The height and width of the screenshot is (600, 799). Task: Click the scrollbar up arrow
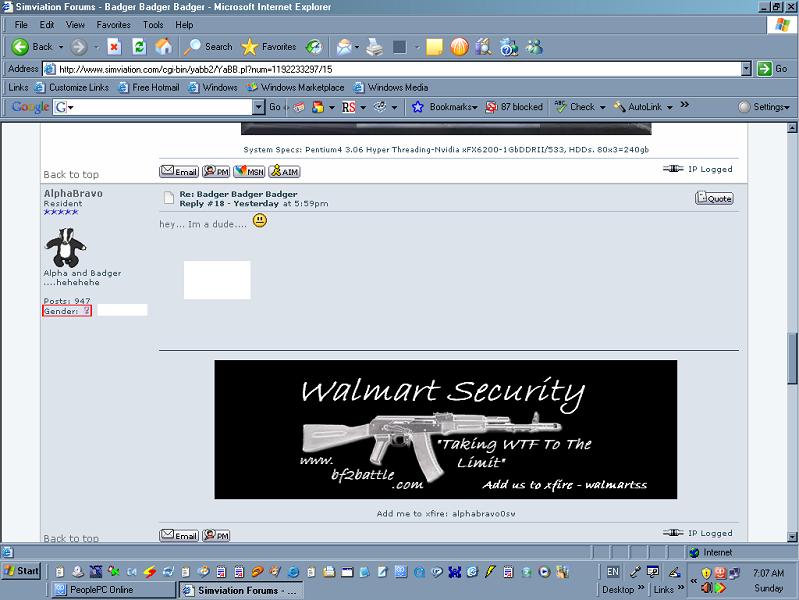pos(792,127)
